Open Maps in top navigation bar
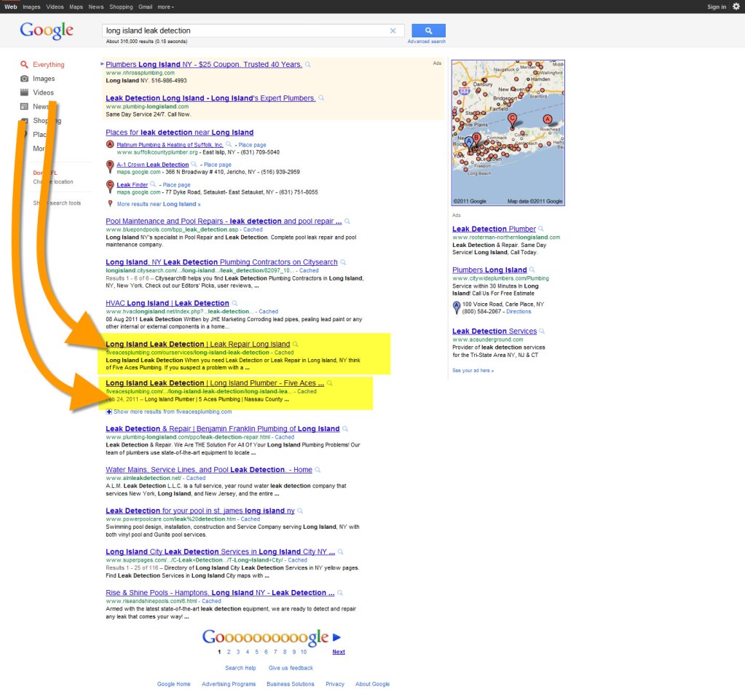The height and width of the screenshot is (700, 745). pyautogui.click(x=76, y=7)
